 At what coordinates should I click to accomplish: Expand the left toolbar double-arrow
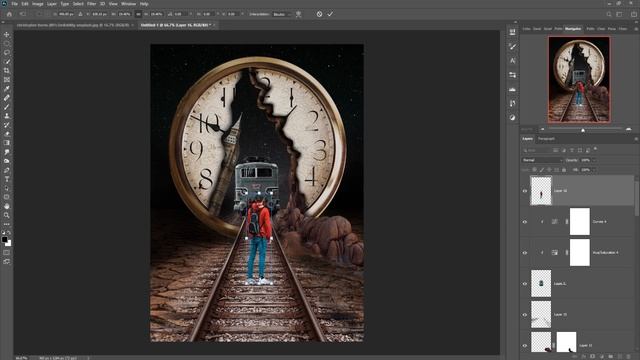point(3,22)
